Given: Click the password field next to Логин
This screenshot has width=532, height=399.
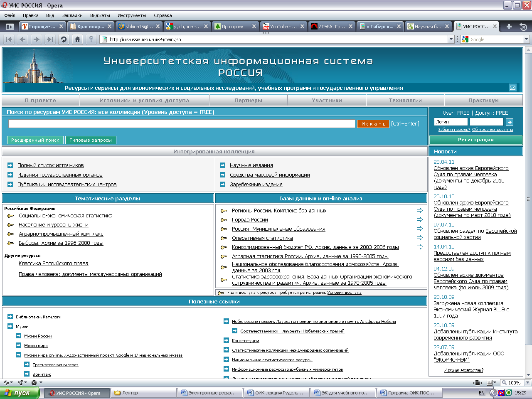Looking at the screenshot, I should [487, 122].
